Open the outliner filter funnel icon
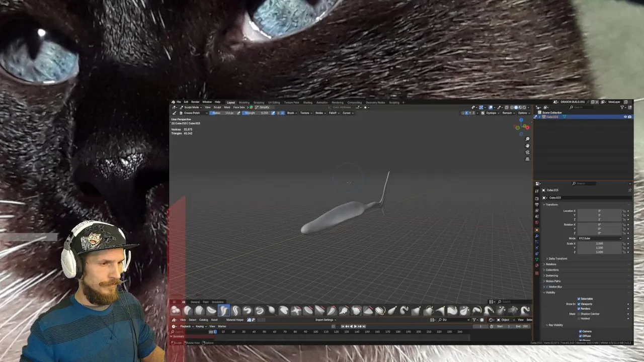Screen dimensions: 644x362 tap(622, 107)
